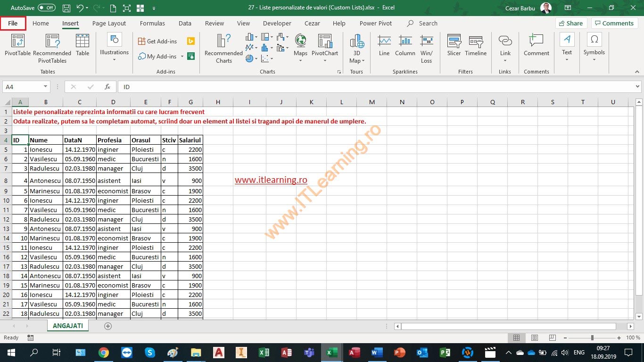This screenshot has width=644, height=362.
Task: Open the Comments pane button
Action: (614, 23)
